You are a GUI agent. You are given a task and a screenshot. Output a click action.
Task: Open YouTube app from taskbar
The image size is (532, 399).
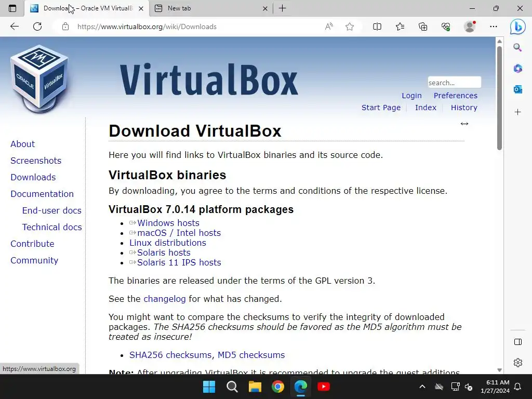[x=324, y=387]
